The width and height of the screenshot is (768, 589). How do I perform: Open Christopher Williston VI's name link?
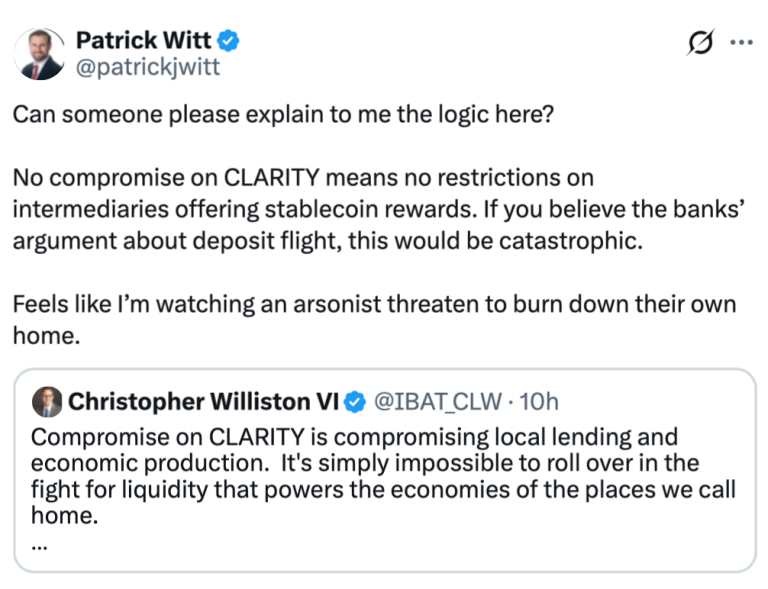[x=204, y=402]
